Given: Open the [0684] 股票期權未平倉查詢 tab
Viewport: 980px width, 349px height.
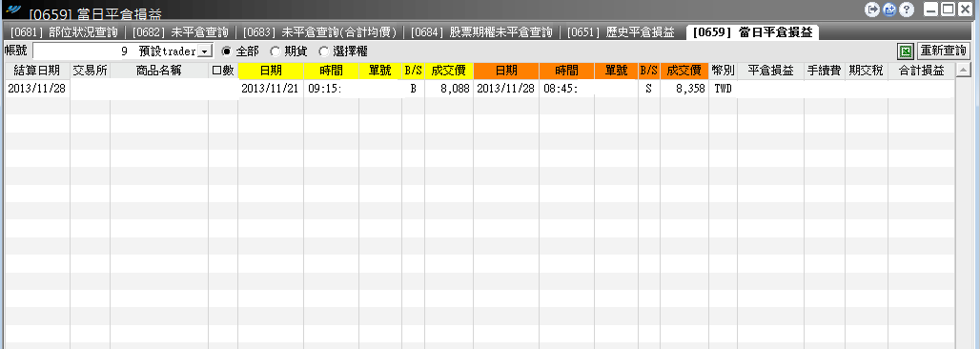Looking at the screenshot, I should 481,32.
